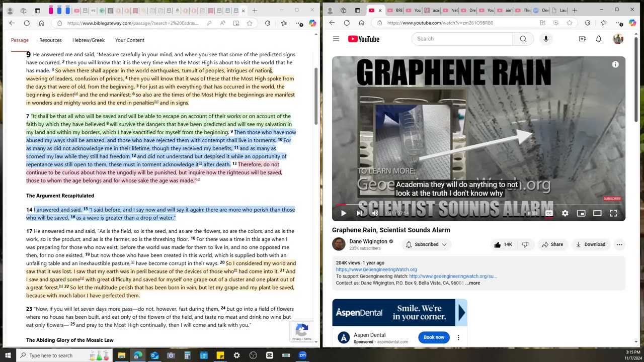Viewport: 644px width, 362px height.
Task: Download the YouTube video
Action: [591, 244]
